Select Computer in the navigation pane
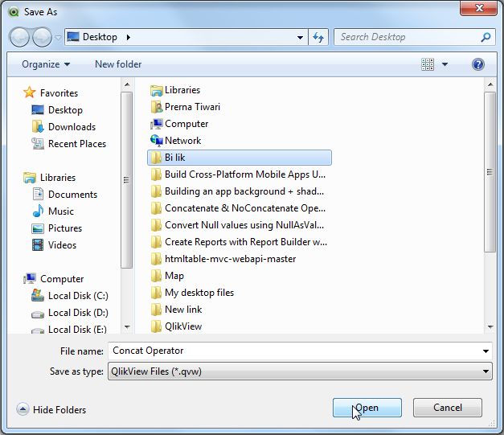 click(x=53, y=279)
